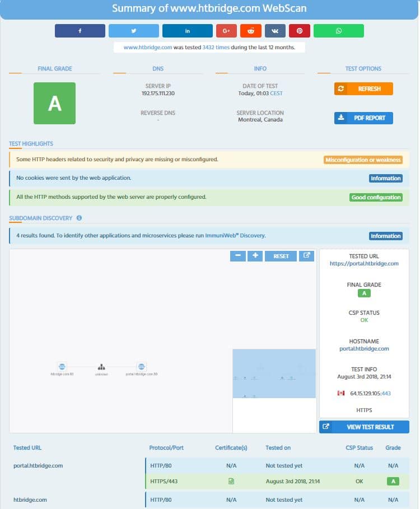
Task: Click the HTTP headers misconfigured highlight row
Action: pos(209,160)
